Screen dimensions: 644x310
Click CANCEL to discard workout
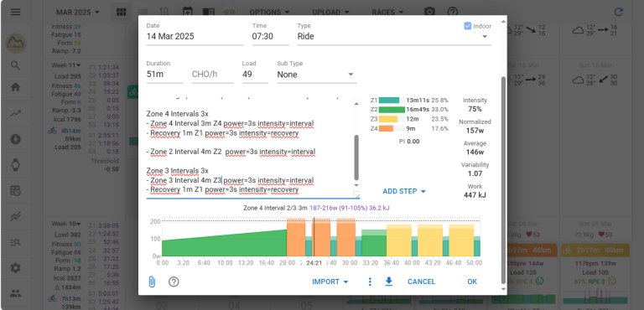click(422, 282)
